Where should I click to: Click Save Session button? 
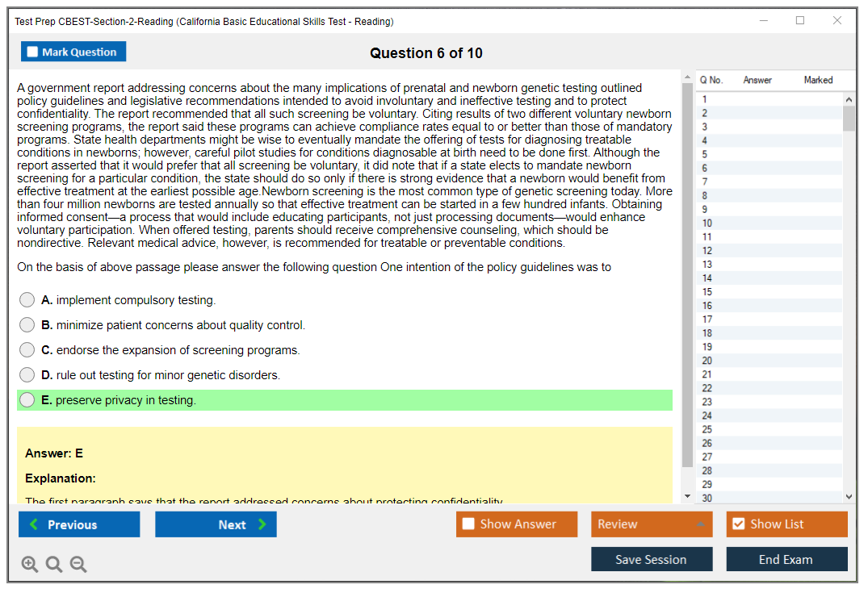coord(651,559)
